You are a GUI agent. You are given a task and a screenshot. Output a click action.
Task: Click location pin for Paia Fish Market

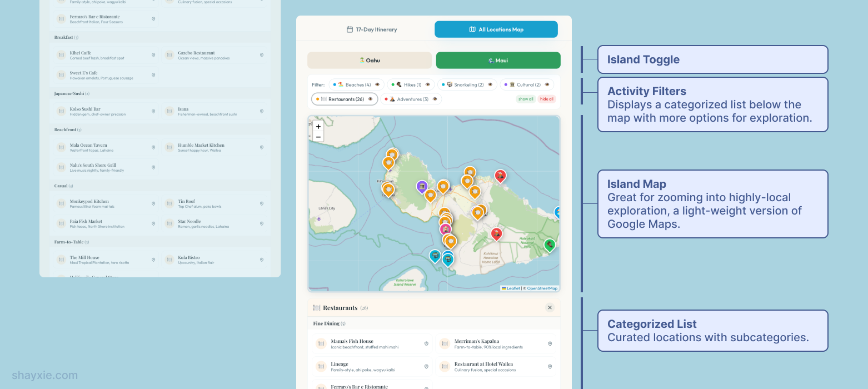pos(153,223)
